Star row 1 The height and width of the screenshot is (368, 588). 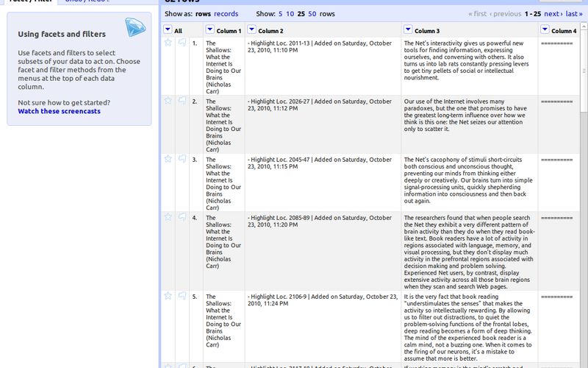168,43
